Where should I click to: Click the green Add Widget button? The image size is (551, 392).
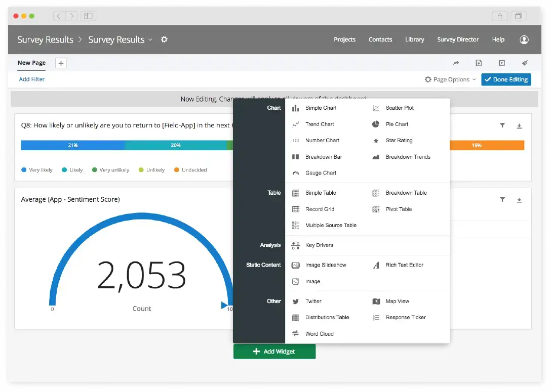(x=274, y=352)
